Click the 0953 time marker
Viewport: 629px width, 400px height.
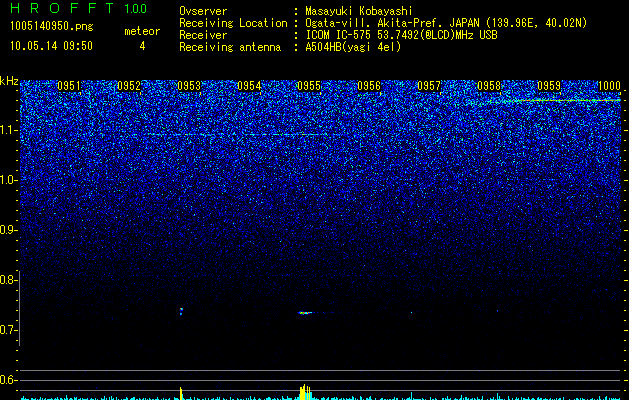[x=189, y=86]
